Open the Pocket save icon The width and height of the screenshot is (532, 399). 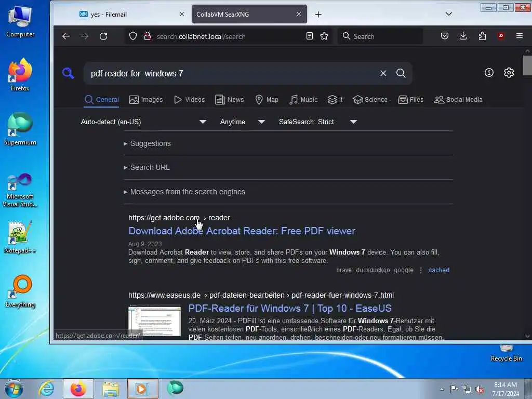(445, 36)
